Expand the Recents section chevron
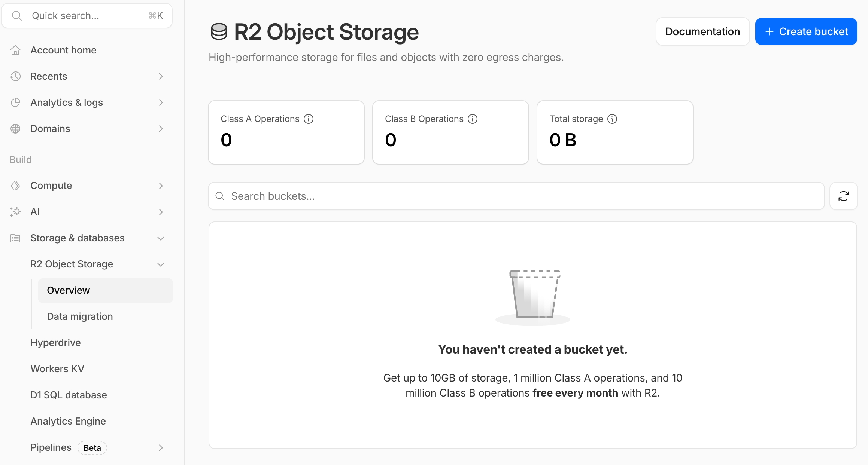868x465 pixels. click(x=161, y=76)
